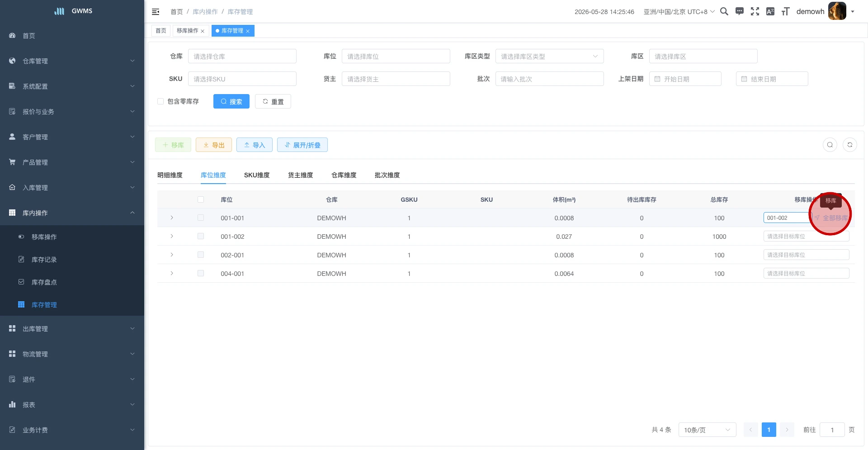Toggle search panel visibility round icon

830,145
